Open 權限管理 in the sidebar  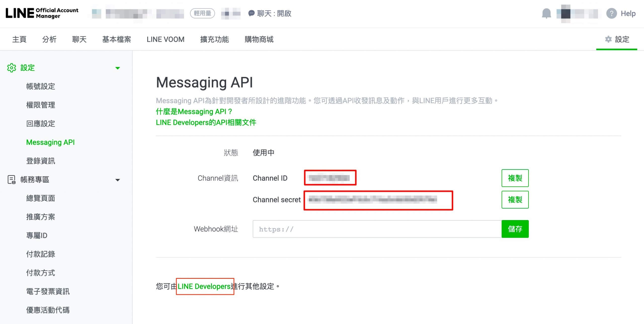pos(41,105)
